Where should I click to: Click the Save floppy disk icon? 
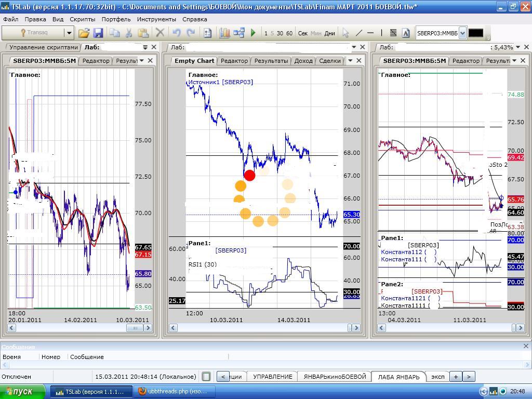point(98,33)
